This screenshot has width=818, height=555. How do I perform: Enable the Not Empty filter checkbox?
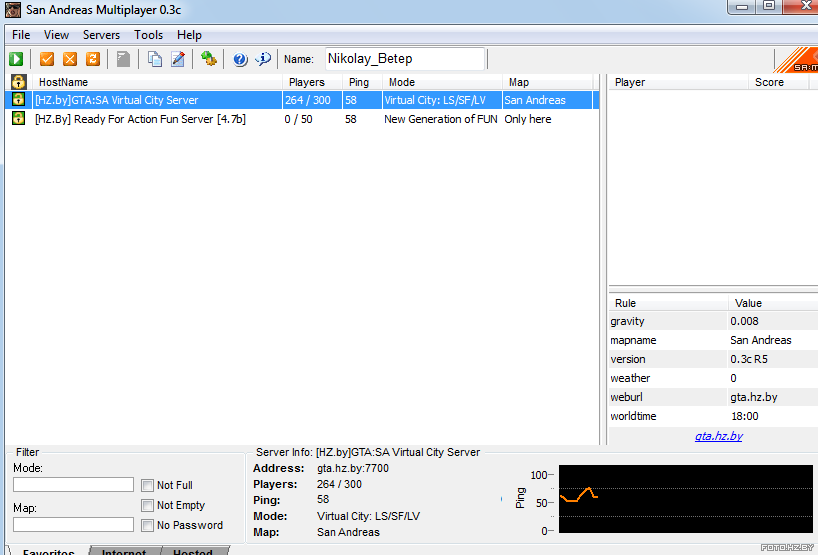point(148,505)
